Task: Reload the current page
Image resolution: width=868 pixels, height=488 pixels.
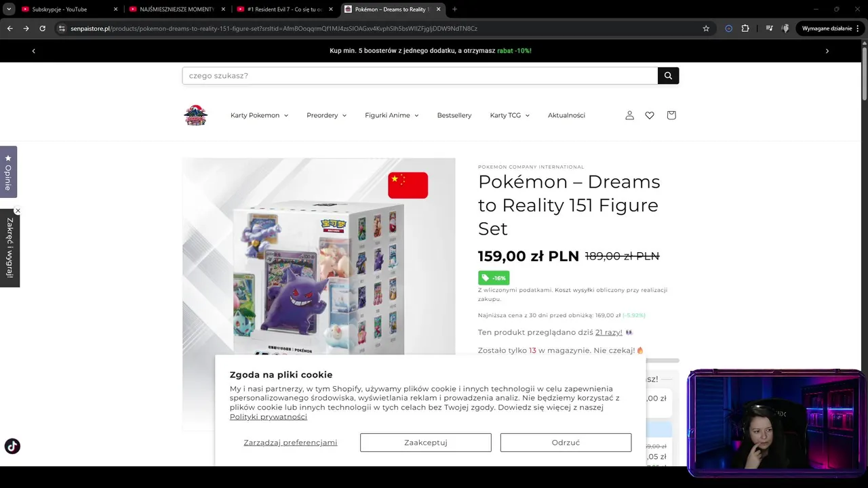Action: pos(42,28)
